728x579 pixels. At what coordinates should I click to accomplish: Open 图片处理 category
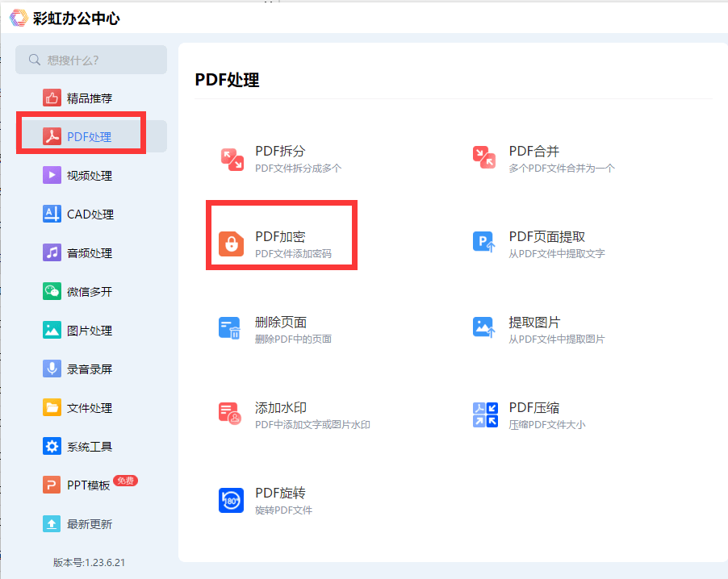tap(91, 331)
